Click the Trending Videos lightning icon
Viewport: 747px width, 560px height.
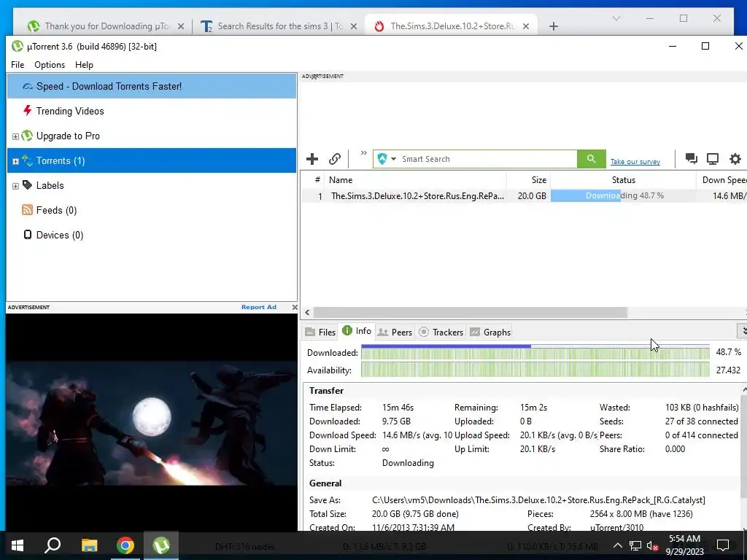[28, 111]
